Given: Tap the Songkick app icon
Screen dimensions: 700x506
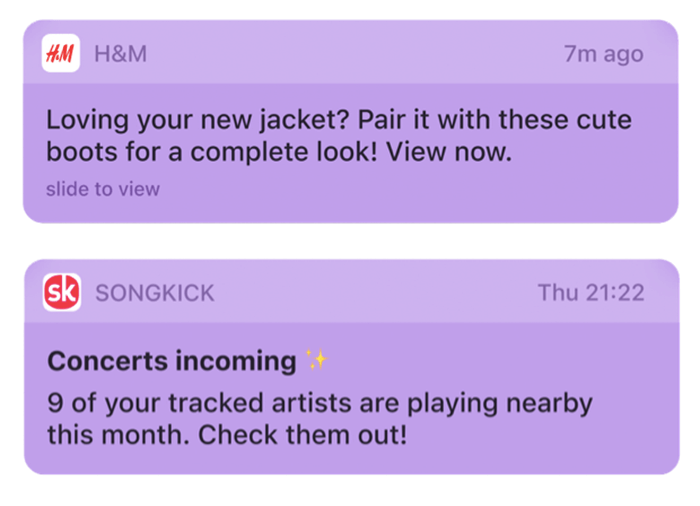Looking at the screenshot, I should (62, 292).
